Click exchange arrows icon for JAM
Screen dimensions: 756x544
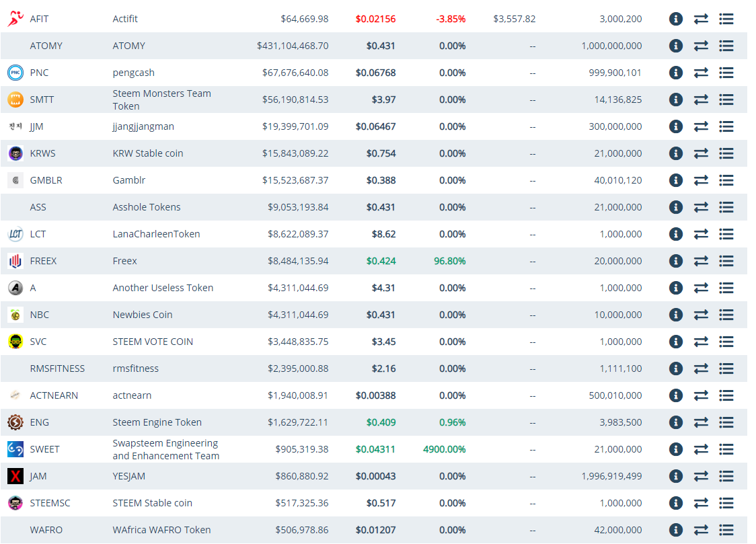[701, 476]
